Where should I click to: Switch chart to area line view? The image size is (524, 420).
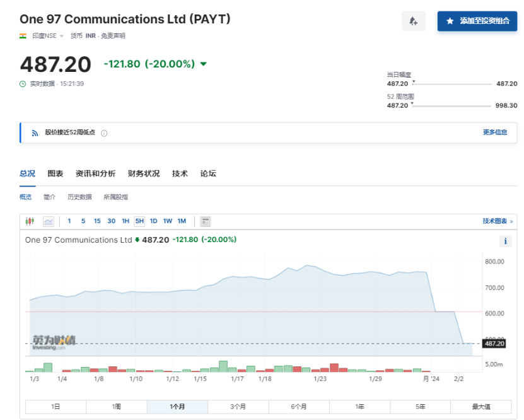coord(49,221)
